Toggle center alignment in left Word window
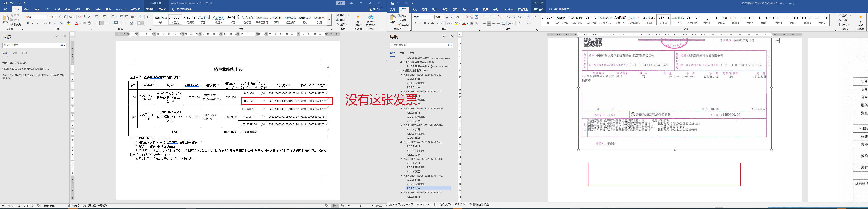 [101, 23]
